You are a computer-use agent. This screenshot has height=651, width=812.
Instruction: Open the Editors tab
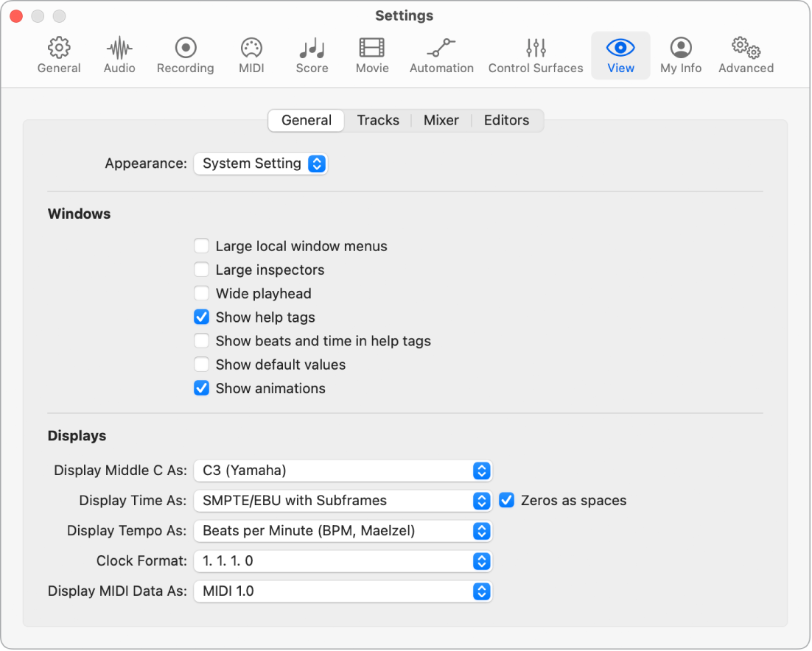click(x=506, y=121)
